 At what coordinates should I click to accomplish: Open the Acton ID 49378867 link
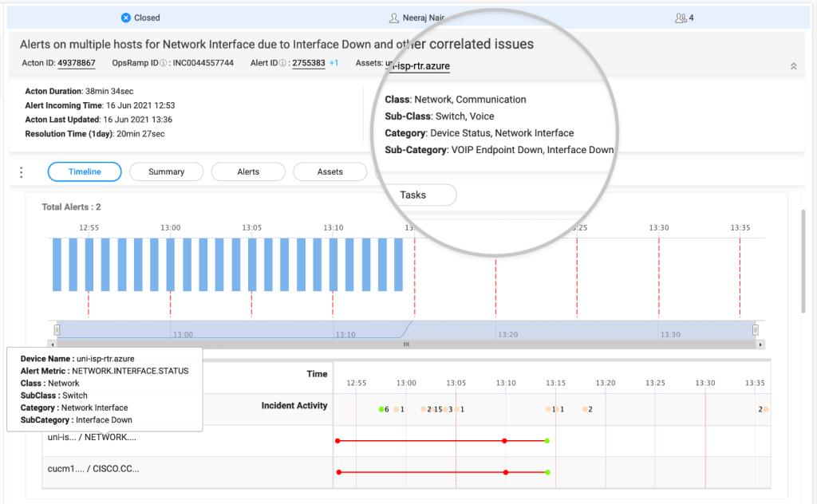click(x=78, y=64)
